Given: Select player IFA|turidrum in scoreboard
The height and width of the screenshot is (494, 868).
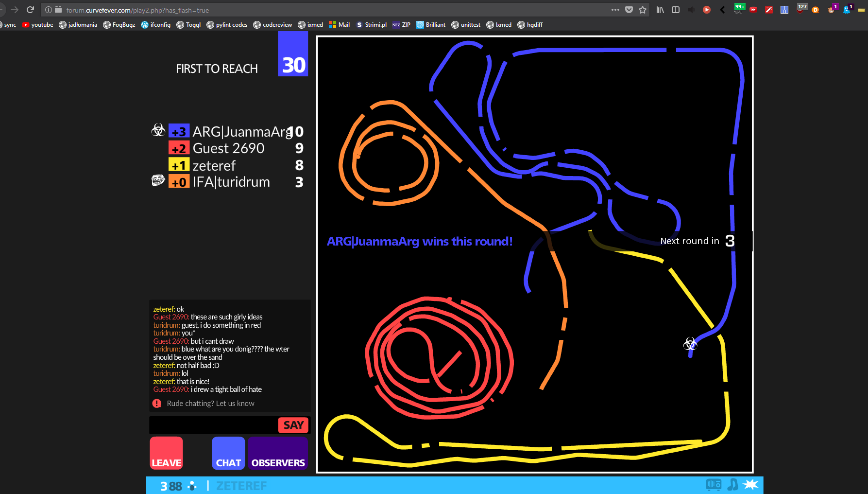Looking at the screenshot, I should tap(231, 182).
